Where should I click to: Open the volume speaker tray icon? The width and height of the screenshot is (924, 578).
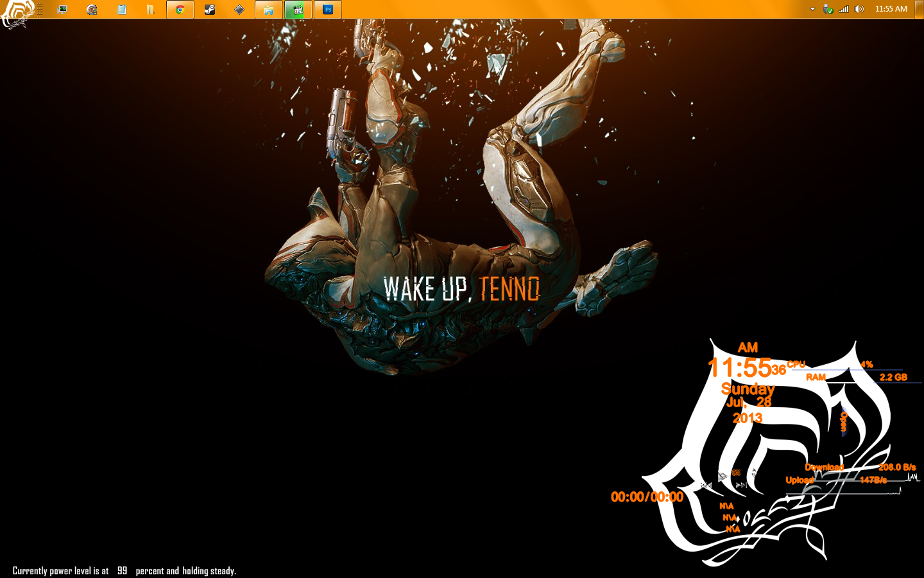tap(859, 9)
